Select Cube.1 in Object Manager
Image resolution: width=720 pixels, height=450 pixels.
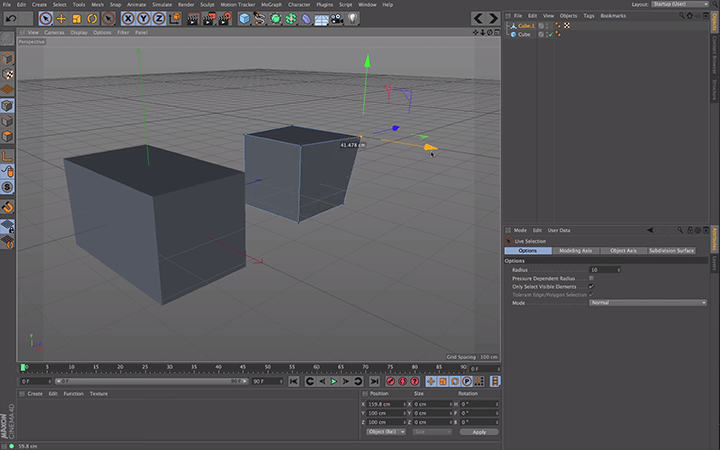(526, 26)
